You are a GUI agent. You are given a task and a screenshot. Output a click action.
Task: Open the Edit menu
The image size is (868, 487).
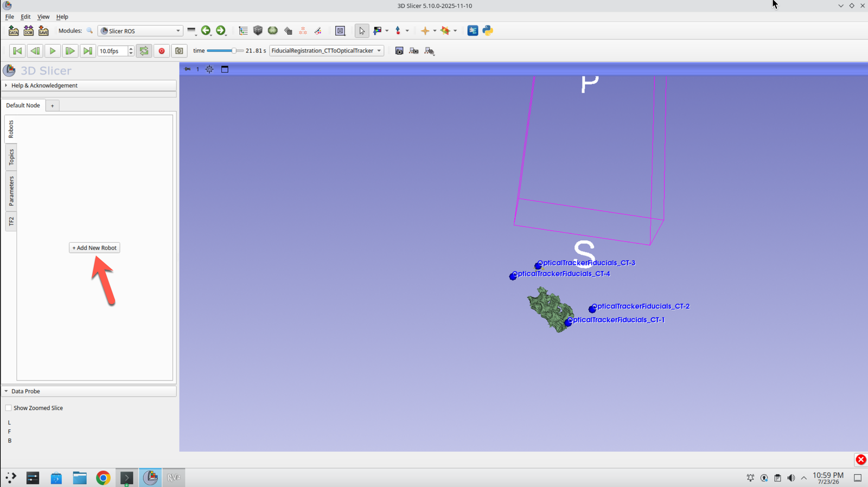point(25,17)
